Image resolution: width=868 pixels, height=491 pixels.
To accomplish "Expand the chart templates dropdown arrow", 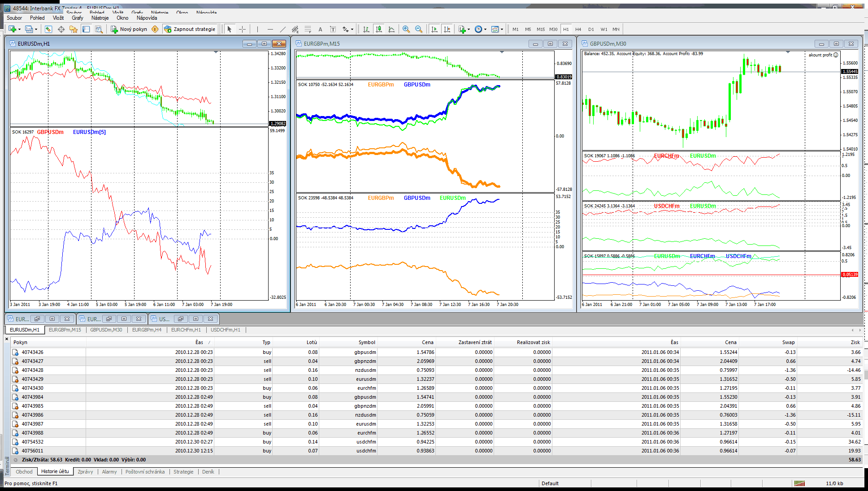I will [502, 29].
